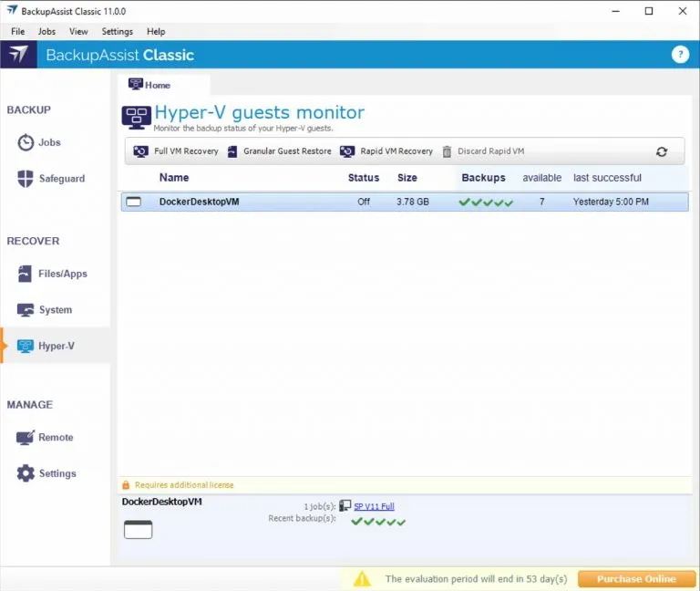Viewport: 700px width, 591px height.
Task: Click Discard Rapid VM label
Action: [491, 151]
